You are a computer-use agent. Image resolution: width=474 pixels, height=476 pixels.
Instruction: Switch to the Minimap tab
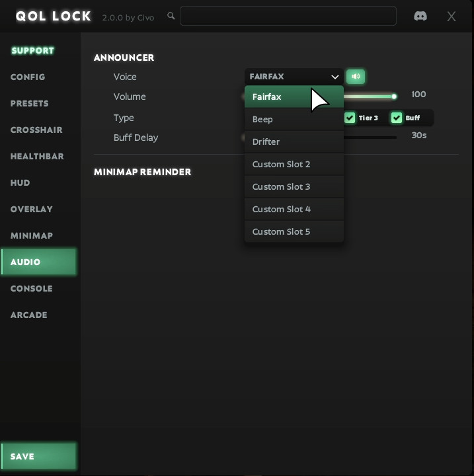(x=32, y=235)
